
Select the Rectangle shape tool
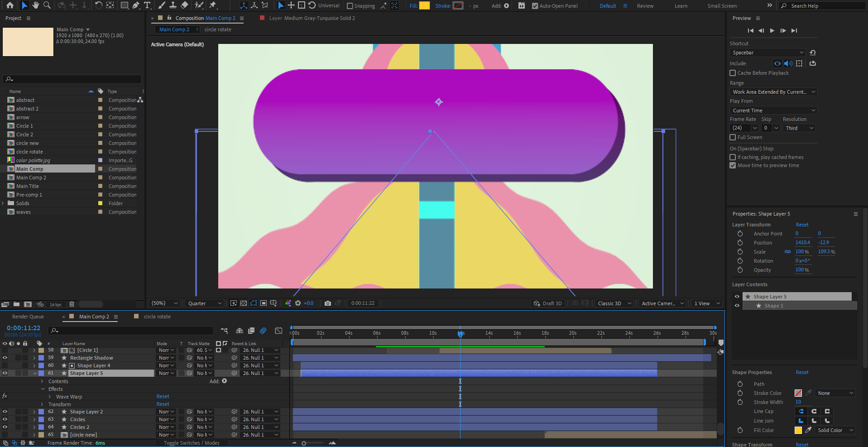pyautogui.click(x=124, y=5)
